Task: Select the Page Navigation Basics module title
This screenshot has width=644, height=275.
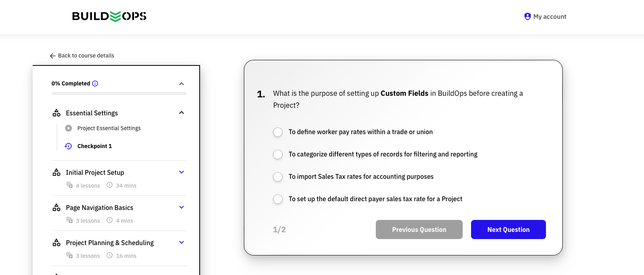Action: tap(100, 208)
